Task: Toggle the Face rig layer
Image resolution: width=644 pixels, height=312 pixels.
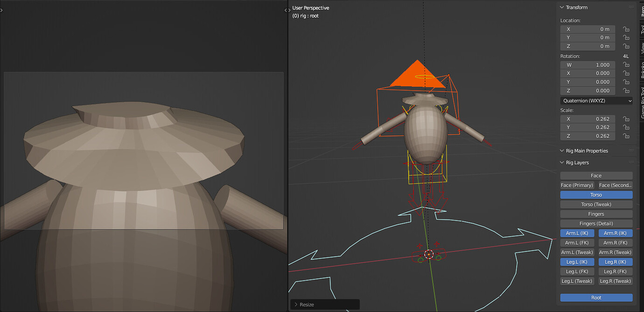Action: pos(596,176)
